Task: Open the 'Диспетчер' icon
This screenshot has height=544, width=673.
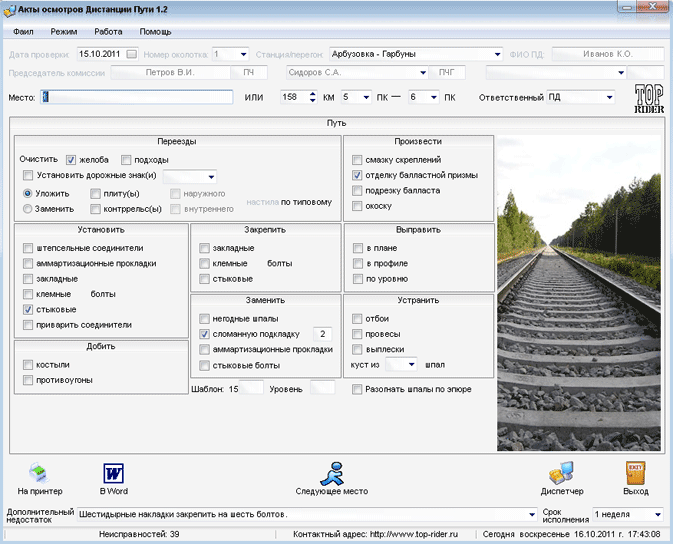Action: pos(561,473)
